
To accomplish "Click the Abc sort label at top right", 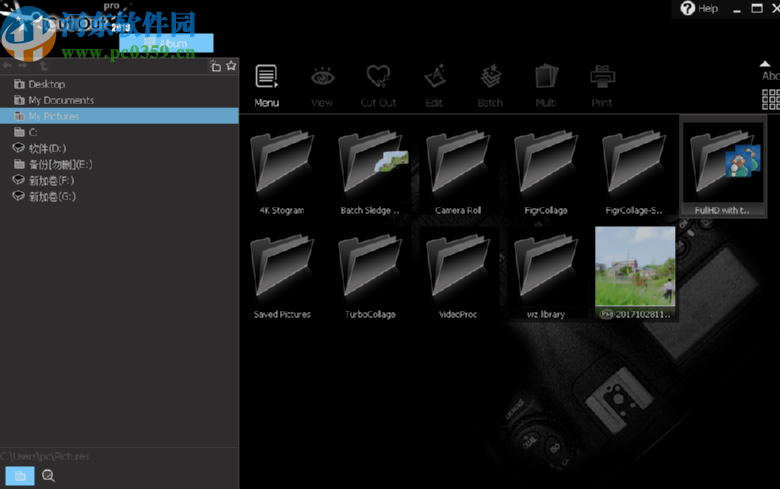I will pos(771,76).
